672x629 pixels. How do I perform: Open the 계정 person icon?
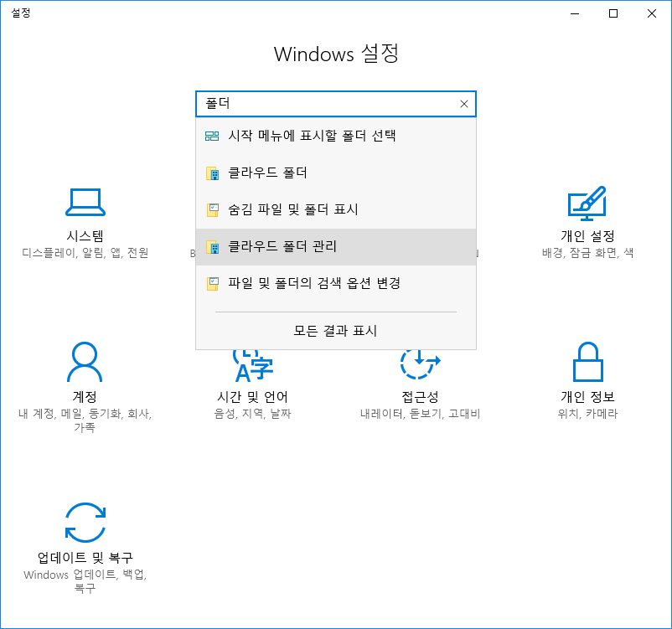click(x=85, y=362)
